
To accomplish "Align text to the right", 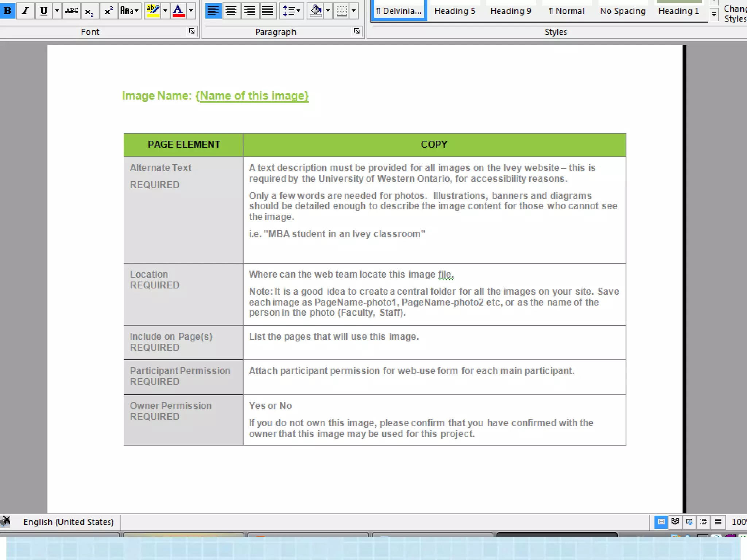I will (x=249, y=11).
